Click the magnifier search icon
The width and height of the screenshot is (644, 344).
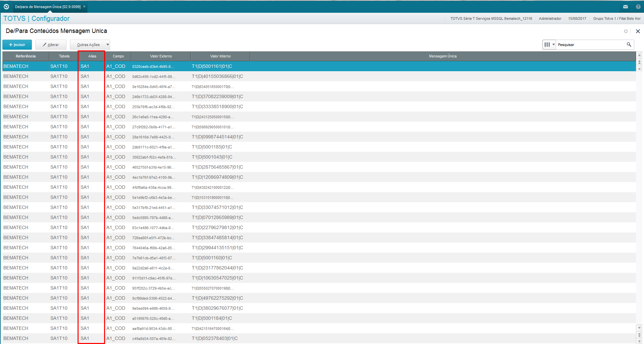(x=629, y=44)
